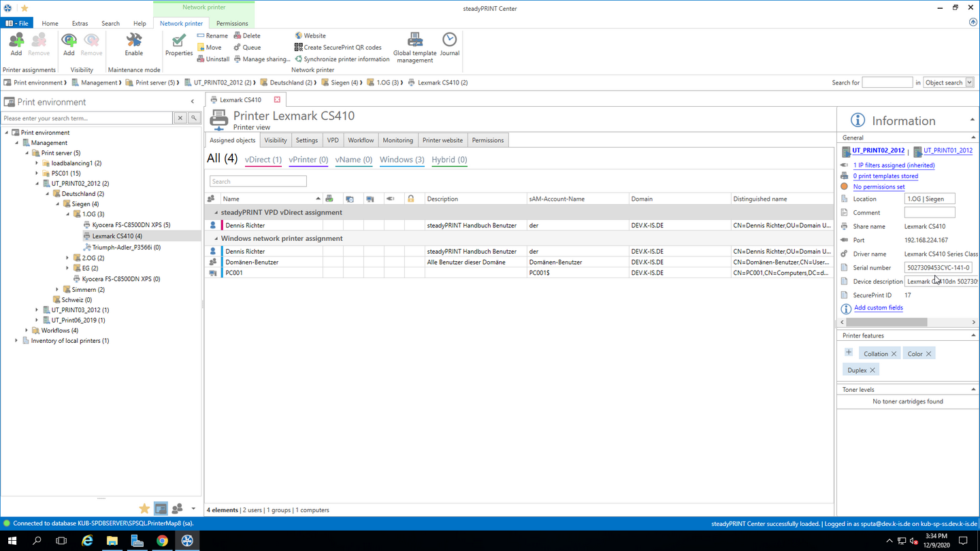This screenshot has width=980, height=551.
Task: Open the Object search dropdown
Action: click(969, 82)
